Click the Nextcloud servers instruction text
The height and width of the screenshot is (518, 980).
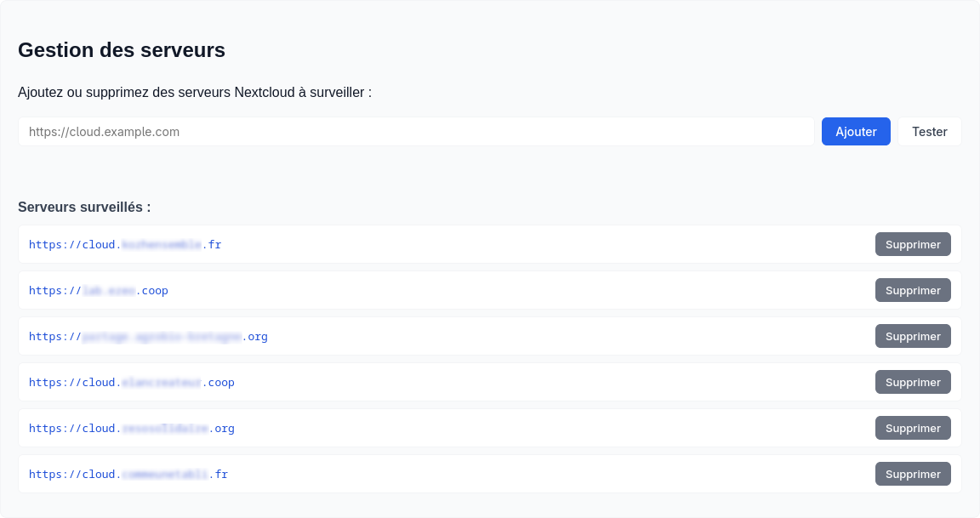click(195, 92)
